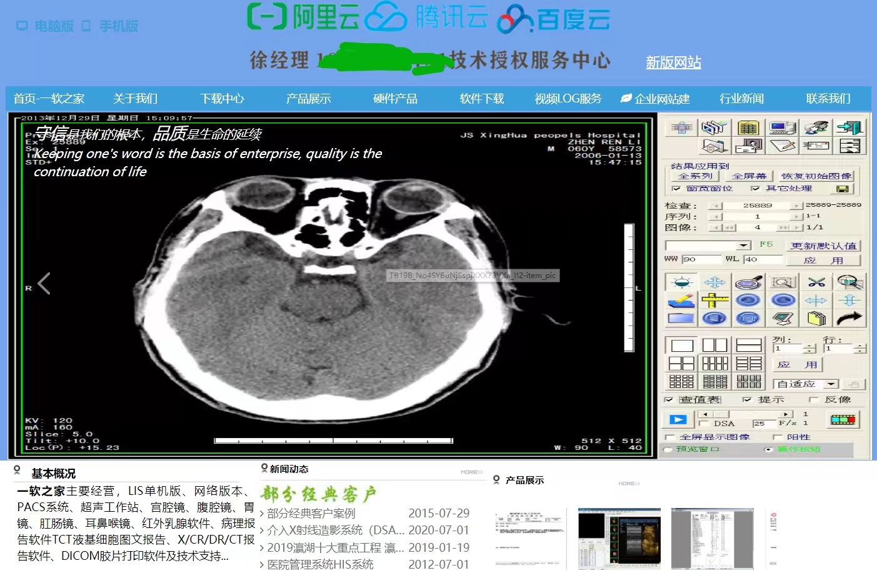
Task: Click the black curved arrow icon
Action: pyautogui.click(x=849, y=319)
